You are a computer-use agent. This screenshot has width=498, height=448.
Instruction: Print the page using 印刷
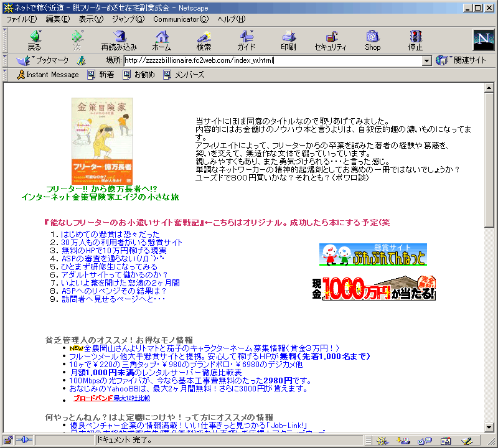pos(288,40)
